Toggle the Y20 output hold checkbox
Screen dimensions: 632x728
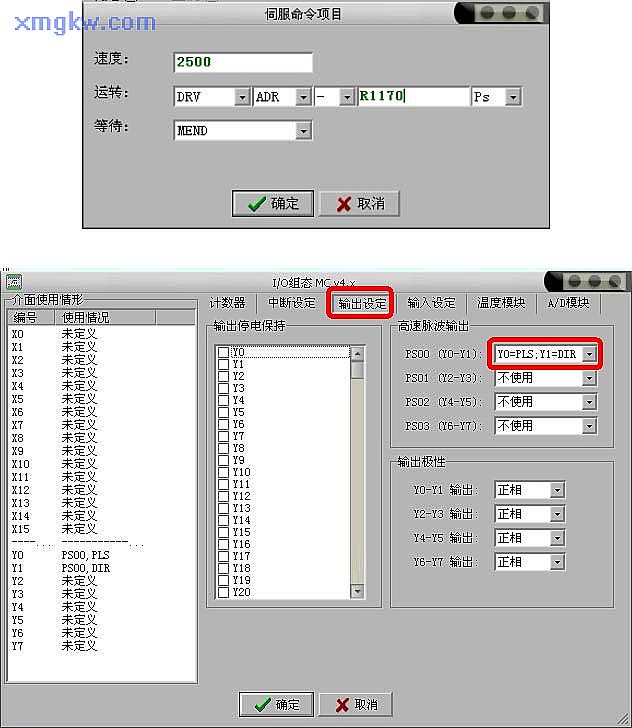click(223, 592)
